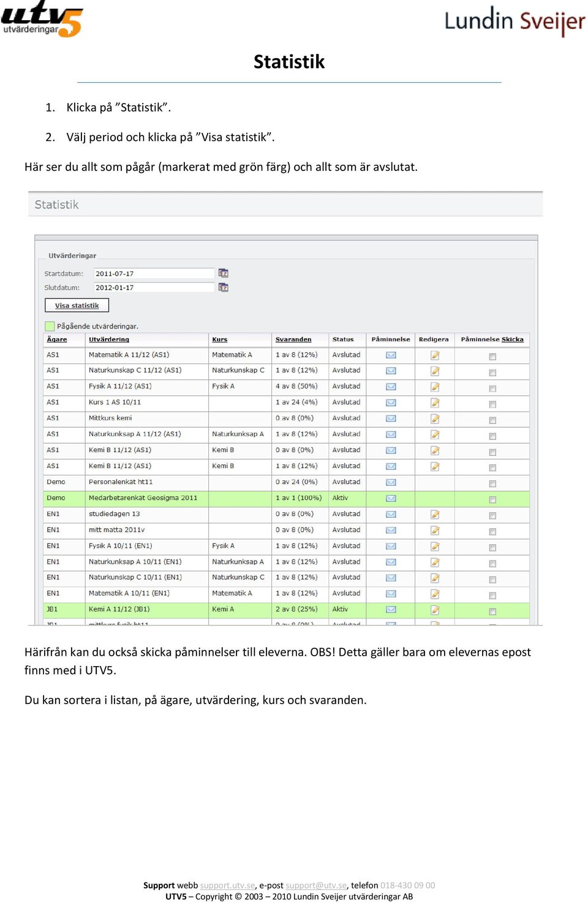Click the "1 av 24 (4%)" cell

tap(296, 402)
